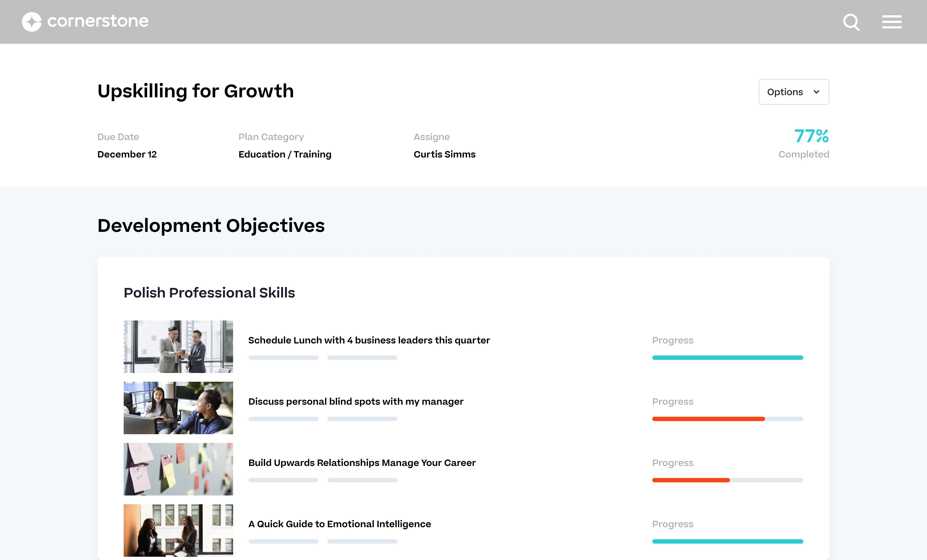Click the Options dropdown chevron arrow
The width and height of the screenshot is (927, 560).
816,92
